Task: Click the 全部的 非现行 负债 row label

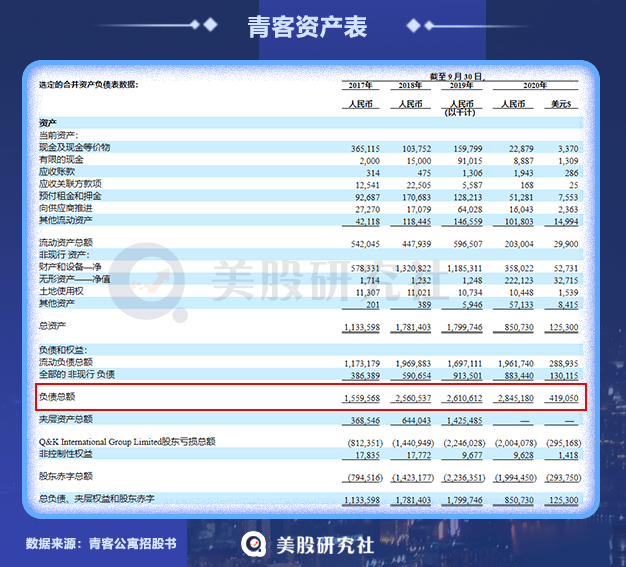Action: 77,374
